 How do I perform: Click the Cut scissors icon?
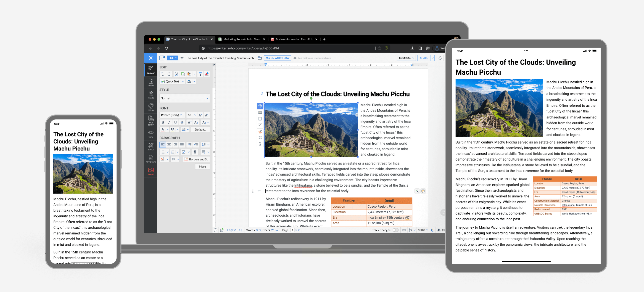point(176,74)
